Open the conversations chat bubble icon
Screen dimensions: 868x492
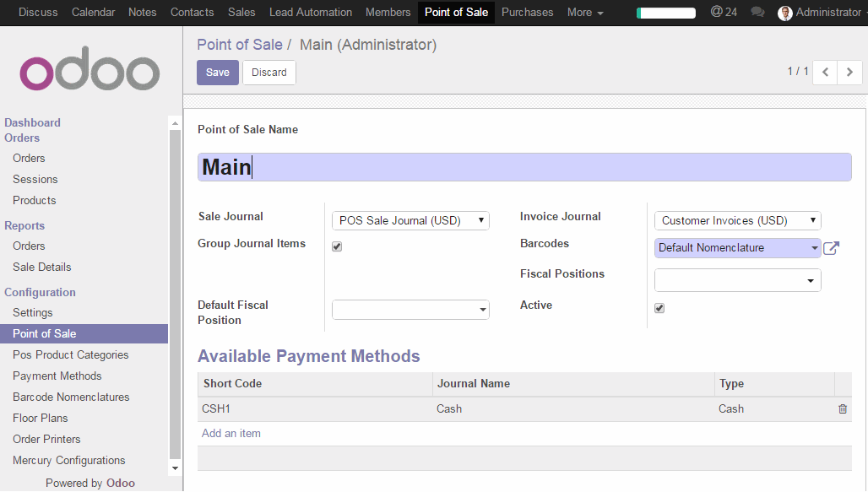coord(757,13)
